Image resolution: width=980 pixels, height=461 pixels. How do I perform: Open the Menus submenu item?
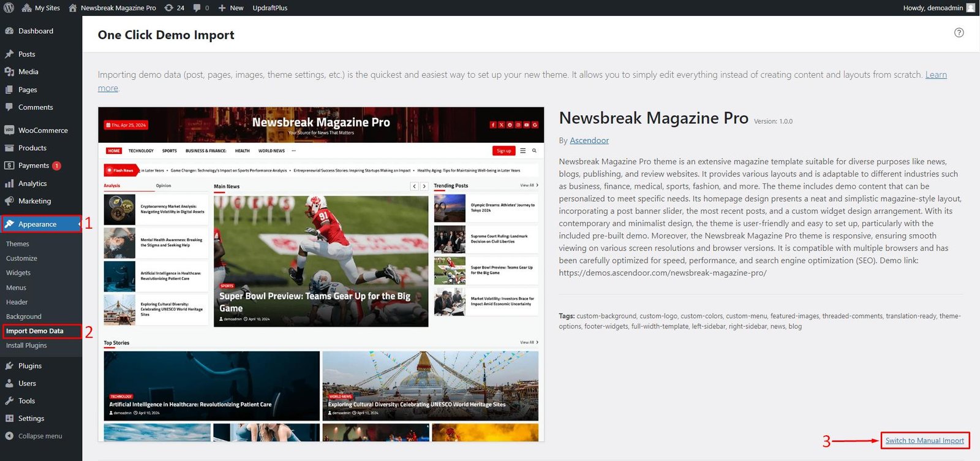coord(16,288)
